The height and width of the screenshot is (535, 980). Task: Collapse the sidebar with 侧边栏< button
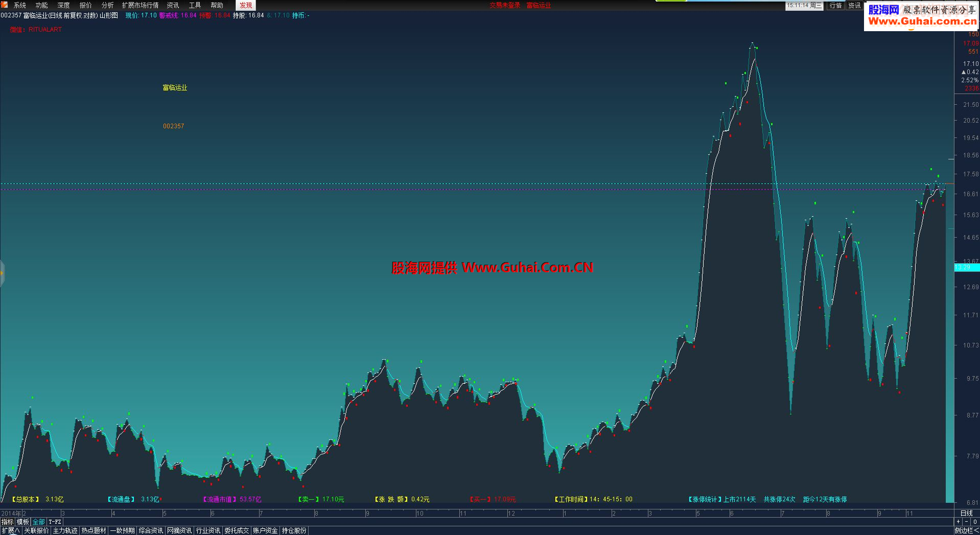click(x=967, y=530)
